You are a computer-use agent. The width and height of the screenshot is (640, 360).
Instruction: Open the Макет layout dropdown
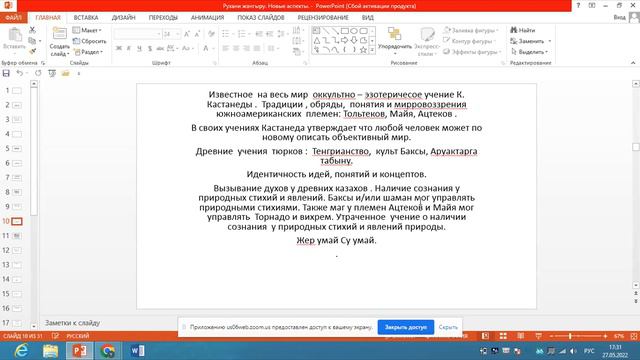87,30
